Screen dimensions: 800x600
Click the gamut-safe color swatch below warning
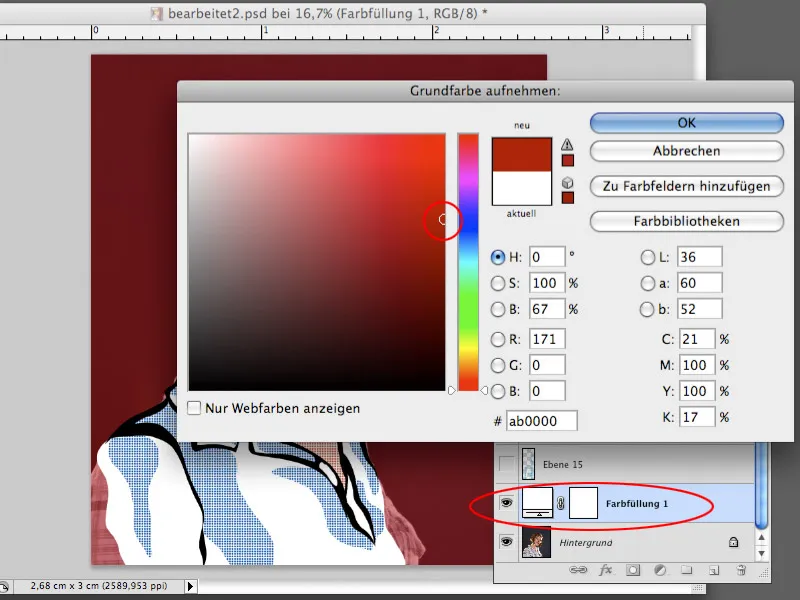coord(567,160)
